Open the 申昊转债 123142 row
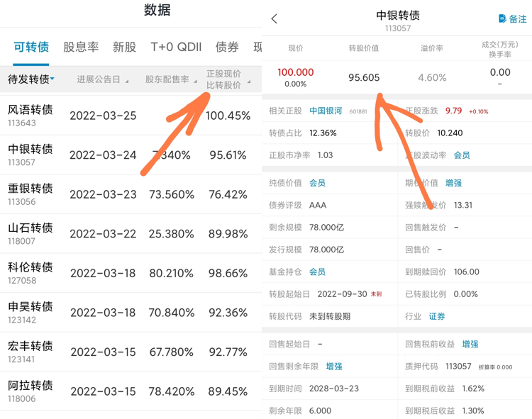 (131, 312)
